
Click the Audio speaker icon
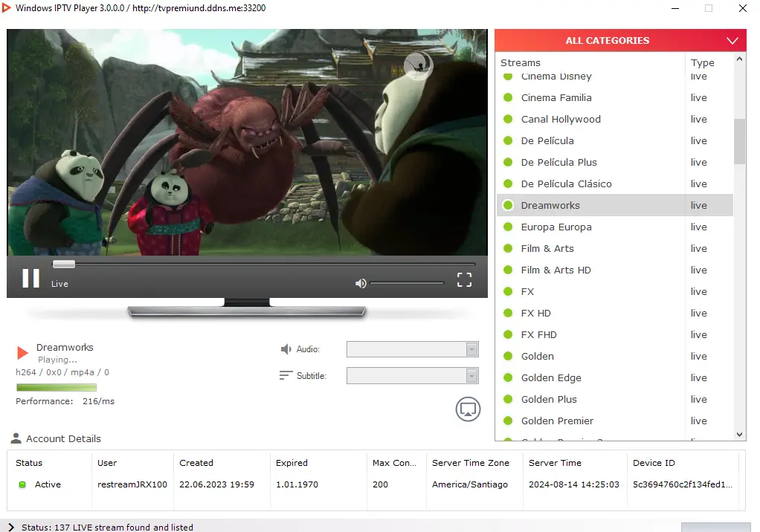pyautogui.click(x=286, y=349)
